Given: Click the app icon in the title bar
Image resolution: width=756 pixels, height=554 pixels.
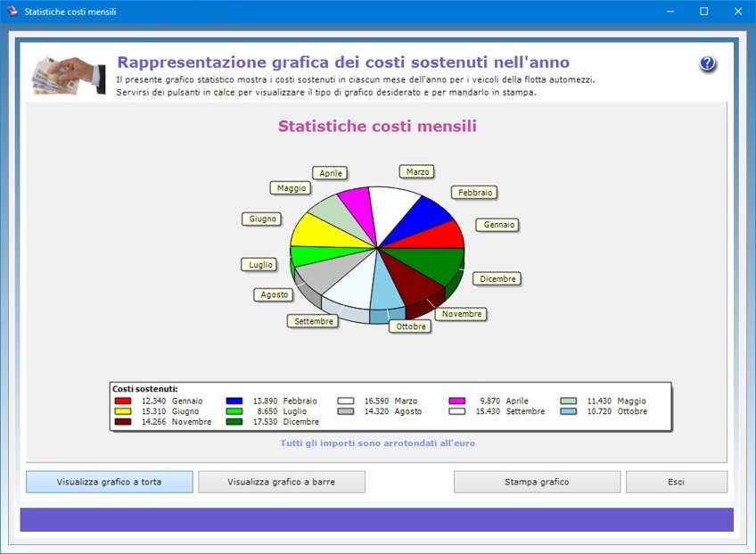Looking at the screenshot, I should click(x=12, y=11).
